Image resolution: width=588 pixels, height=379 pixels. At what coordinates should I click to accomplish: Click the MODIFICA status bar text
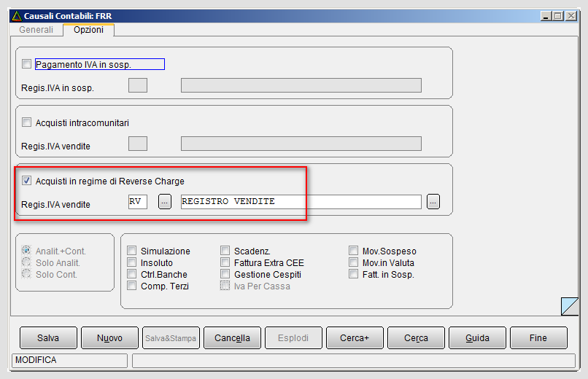(36, 360)
